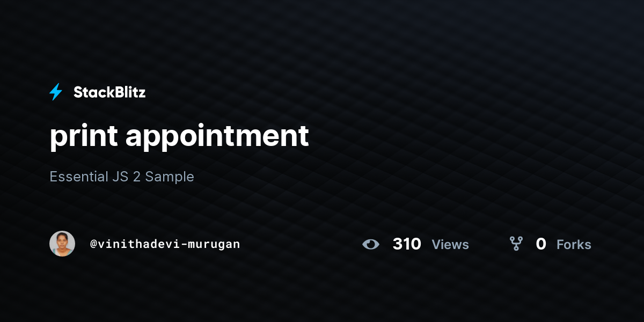Screen dimensions: 644x322
Task: Click the word "Sample" in the subtitle
Action: (170, 177)
